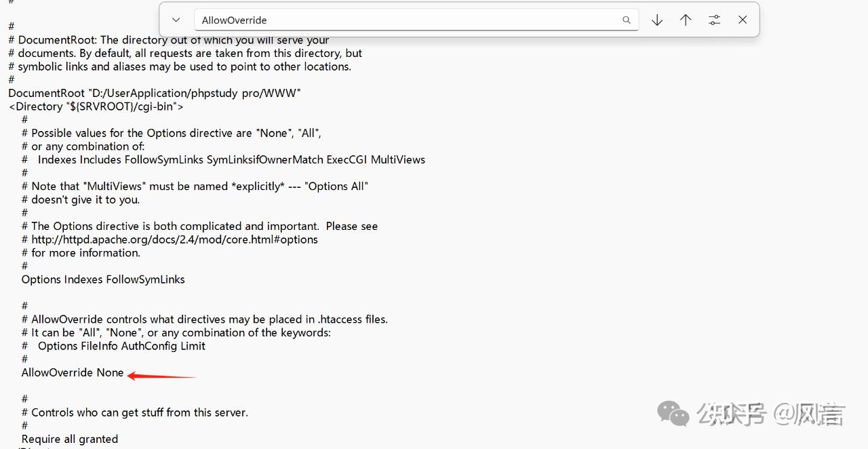Click the httpd.apache.org docs URL text
The image size is (868, 449).
(174, 239)
